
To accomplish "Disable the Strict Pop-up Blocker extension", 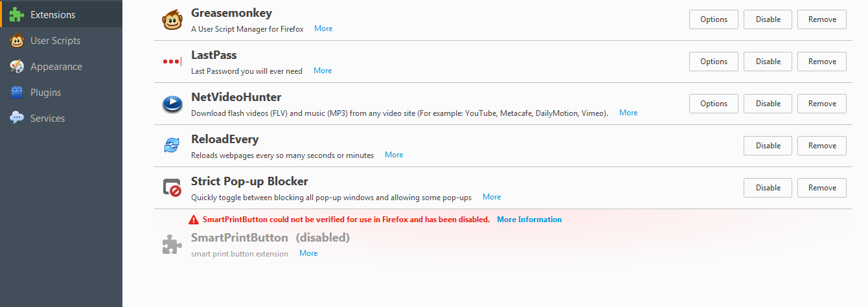I will [x=768, y=188].
